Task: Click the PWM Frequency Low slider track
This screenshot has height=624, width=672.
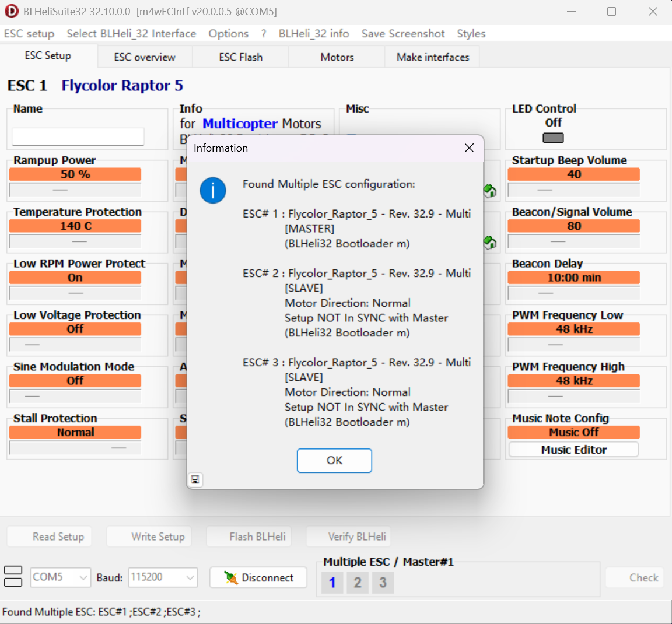Action: pyautogui.click(x=573, y=345)
